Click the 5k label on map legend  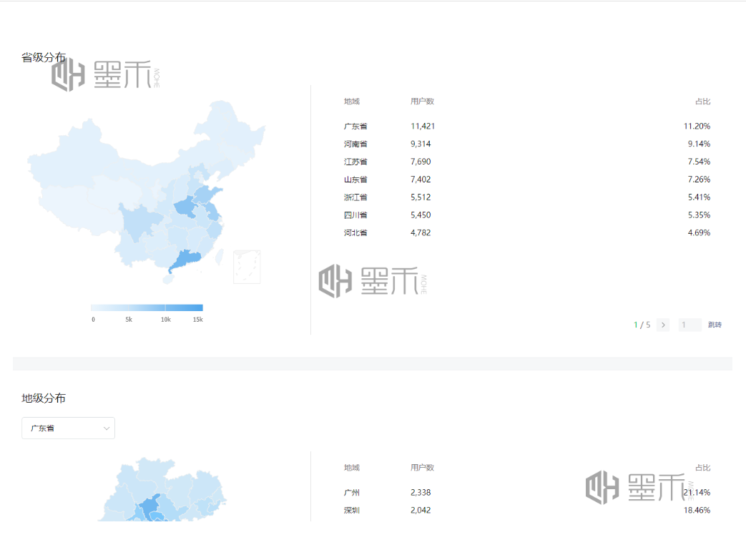[129, 320]
